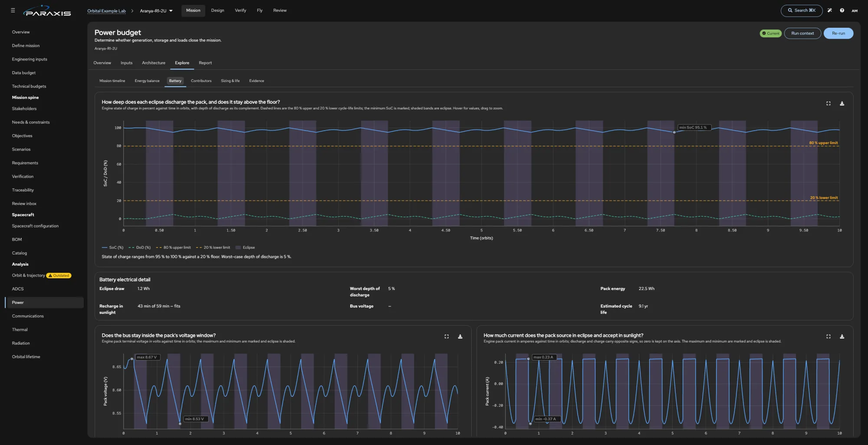Switch to the Energy balance sub-tab
This screenshot has width=868, height=445.
147,81
